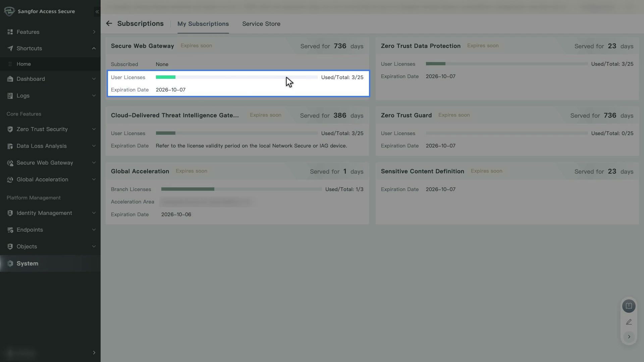Expand the Identity Management chevron
Image resolution: width=644 pixels, height=362 pixels.
(x=94, y=213)
